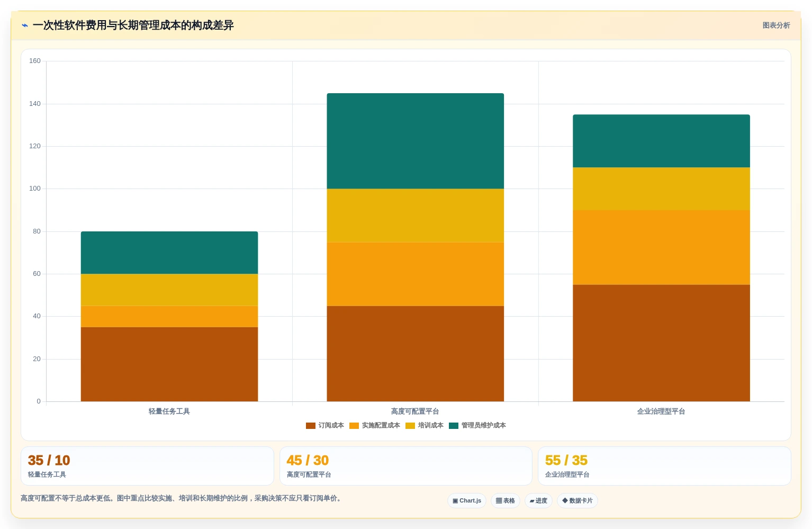Click the 高度可配置平台 training cost bar segment

(416, 216)
